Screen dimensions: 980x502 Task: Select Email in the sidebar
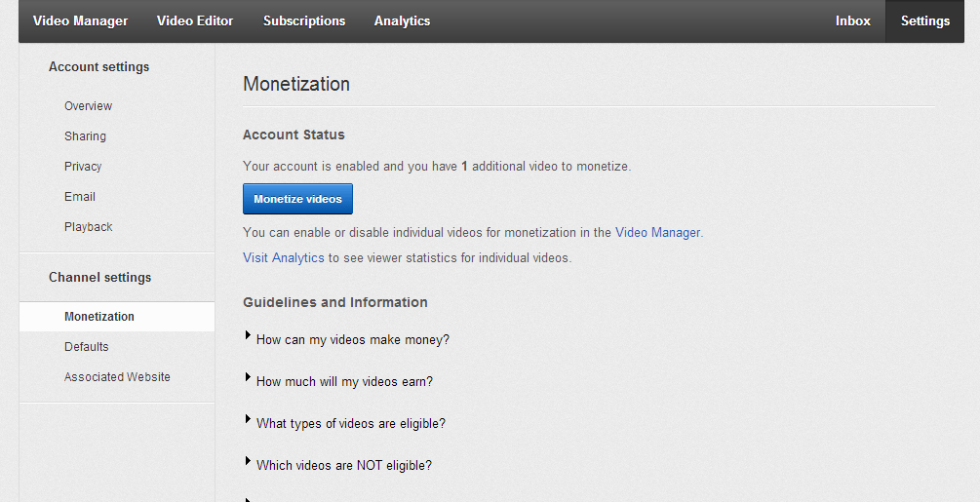tap(80, 197)
